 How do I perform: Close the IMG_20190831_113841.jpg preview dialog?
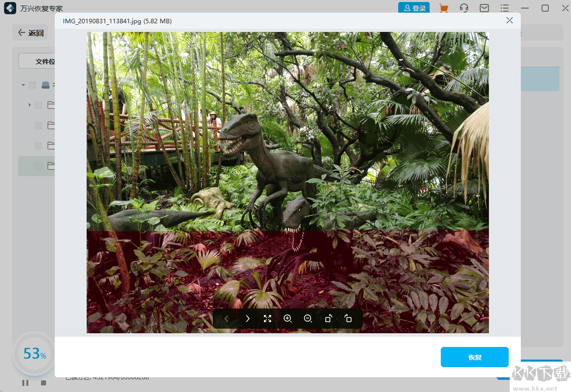point(510,21)
